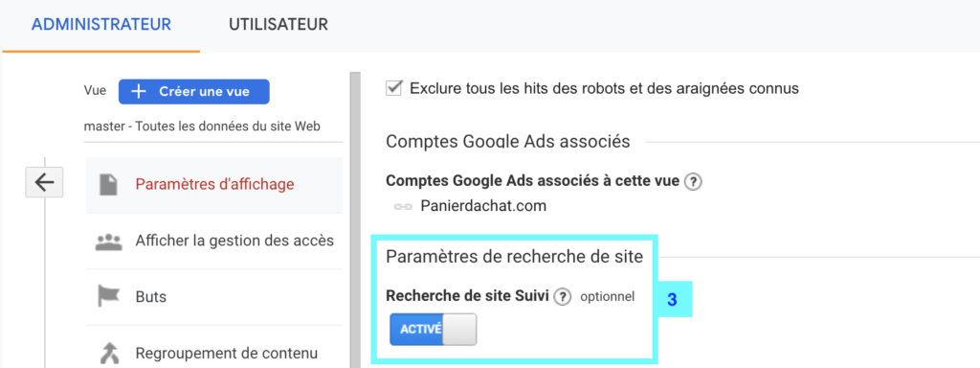
Task: Open help icon beside Recherche de site Suivi
Action: 563,297
